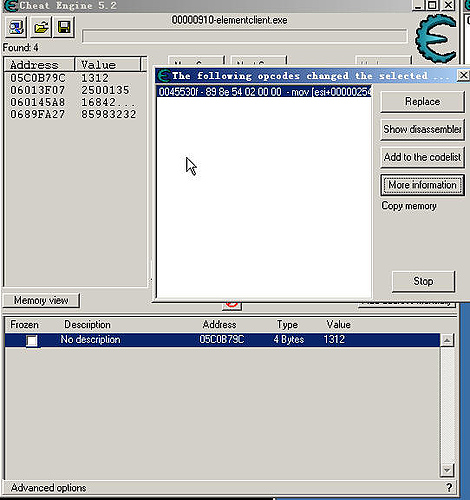The image size is (470, 500).
Task: Click the Description column header
Action: pyautogui.click(x=87, y=324)
